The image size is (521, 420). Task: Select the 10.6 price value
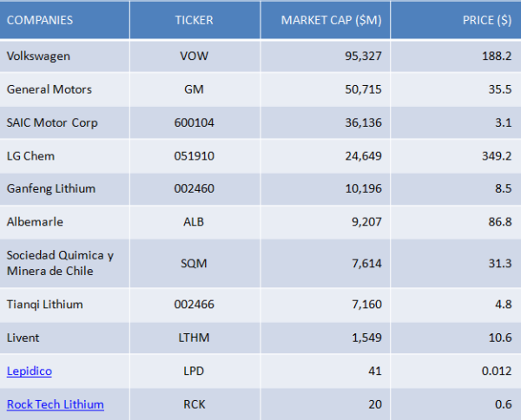click(x=500, y=338)
